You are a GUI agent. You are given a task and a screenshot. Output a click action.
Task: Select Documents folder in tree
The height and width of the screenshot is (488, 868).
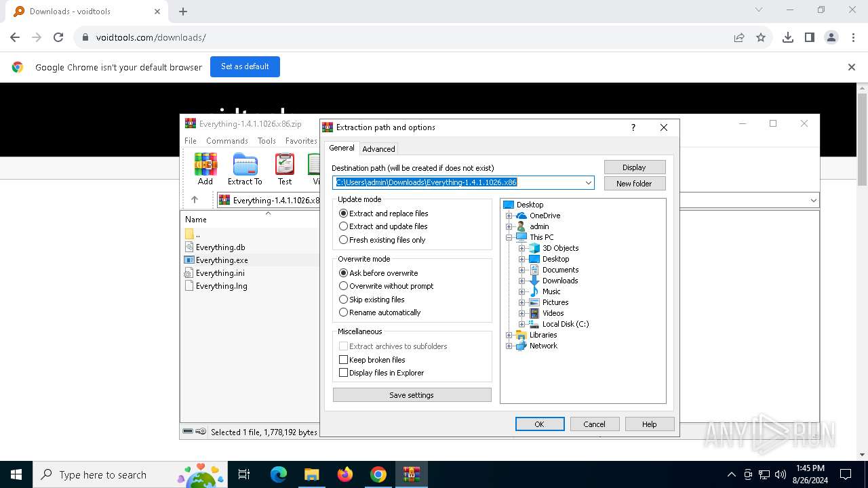click(560, 270)
